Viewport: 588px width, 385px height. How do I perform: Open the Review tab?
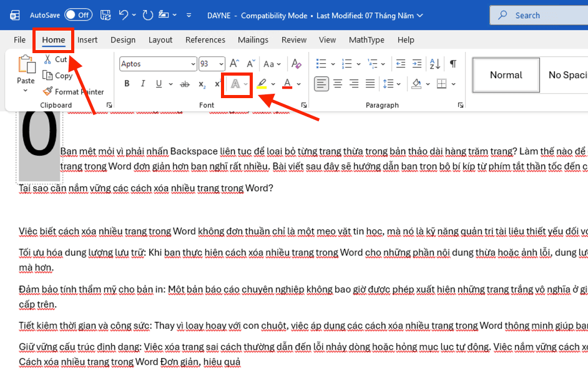[294, 40]
